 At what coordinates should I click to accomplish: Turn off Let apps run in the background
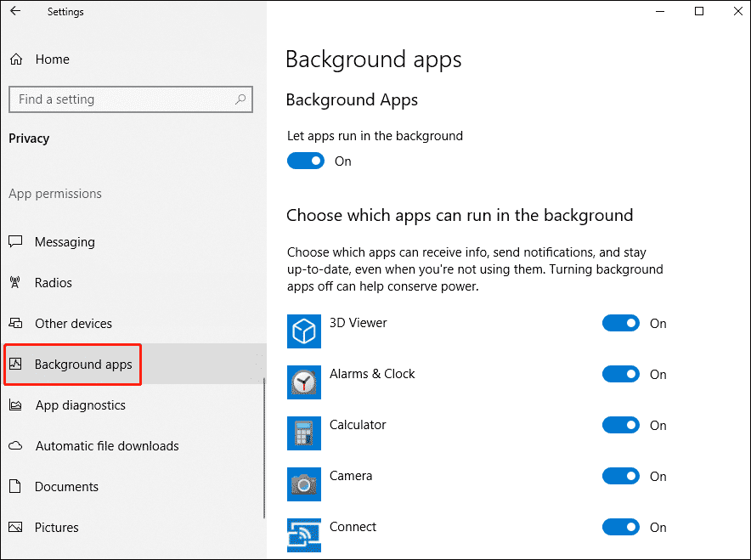pos(306,161)
